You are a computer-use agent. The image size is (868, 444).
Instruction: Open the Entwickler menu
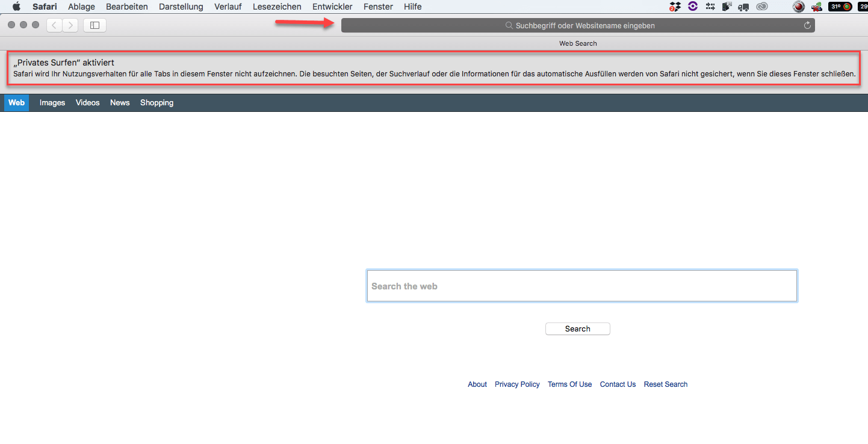[x=332, y=7]
